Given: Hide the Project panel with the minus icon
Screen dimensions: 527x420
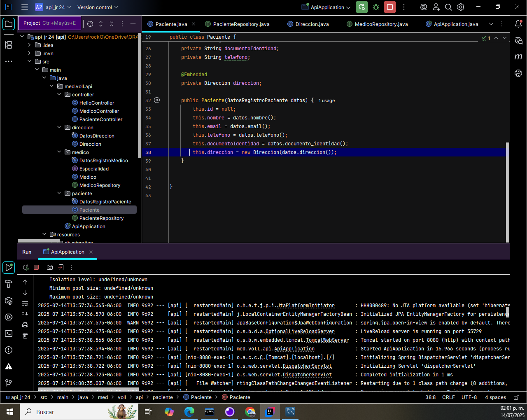Looking at the screenshot, I should [133, 24].
